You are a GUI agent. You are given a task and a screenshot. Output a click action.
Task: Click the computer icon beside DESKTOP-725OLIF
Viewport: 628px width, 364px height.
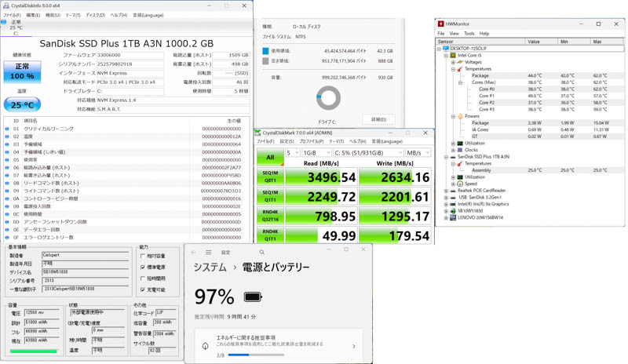(x=446, y=49)
